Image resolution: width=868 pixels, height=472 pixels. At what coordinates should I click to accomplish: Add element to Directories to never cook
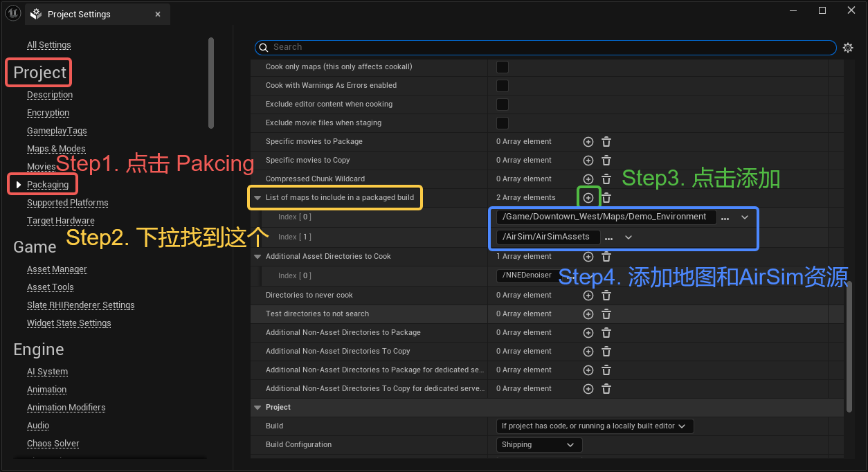pos(588,296)
